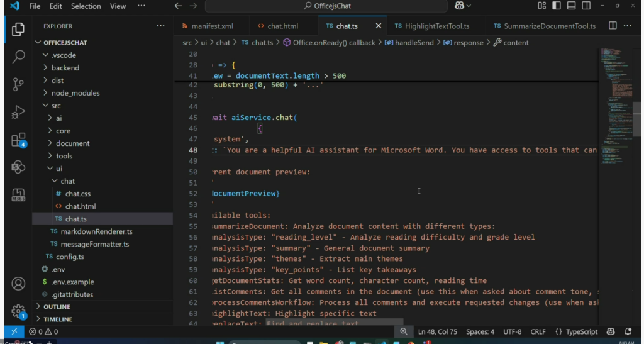
Task: Toggle the primary sidebar layout button
Action: coord(557,6)
